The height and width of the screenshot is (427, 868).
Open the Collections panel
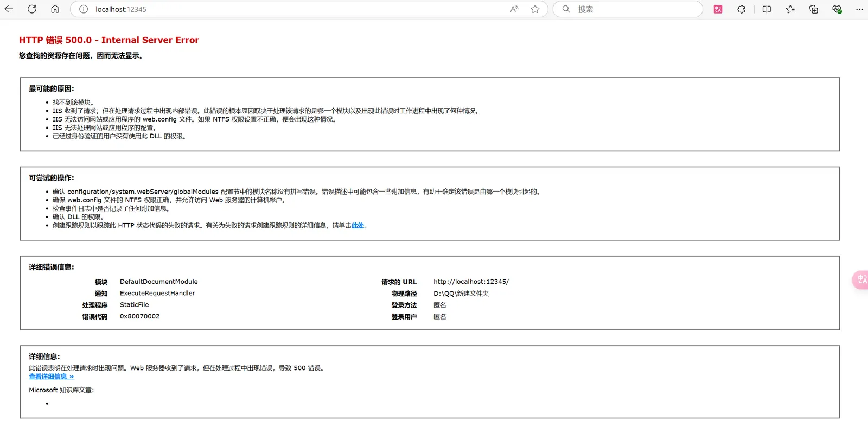pos(813,9)
